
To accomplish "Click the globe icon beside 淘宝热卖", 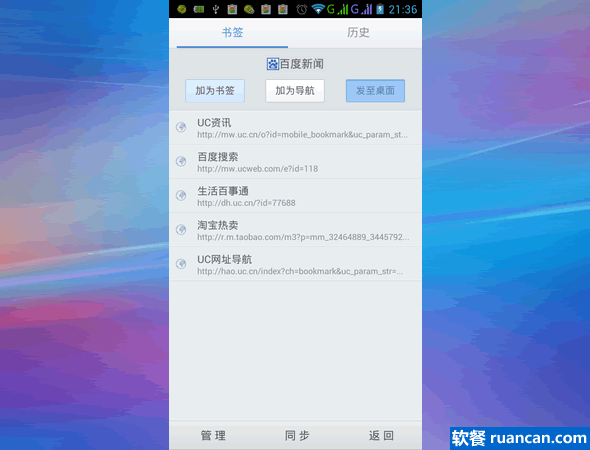I will pos(181,230).
